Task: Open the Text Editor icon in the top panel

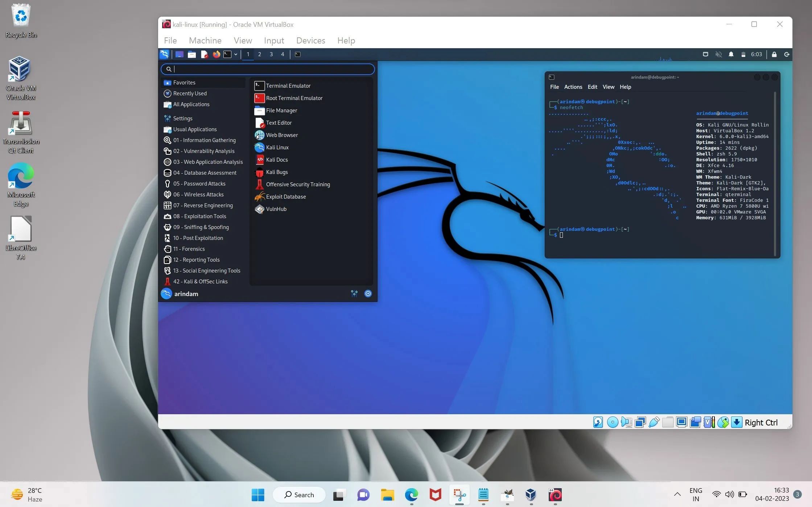Action: 204,54
